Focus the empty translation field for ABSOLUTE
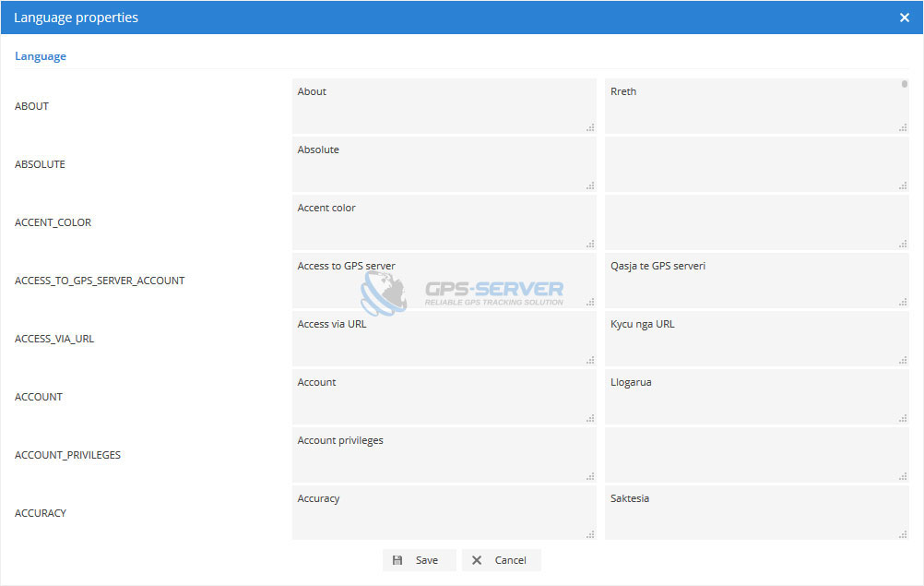924x586 pixels. 756,164
